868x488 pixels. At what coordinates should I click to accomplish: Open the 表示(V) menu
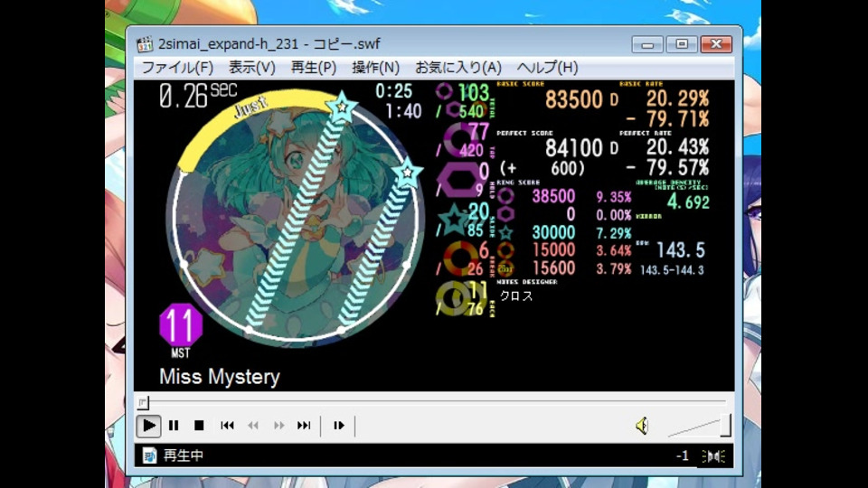coord(252,68)
